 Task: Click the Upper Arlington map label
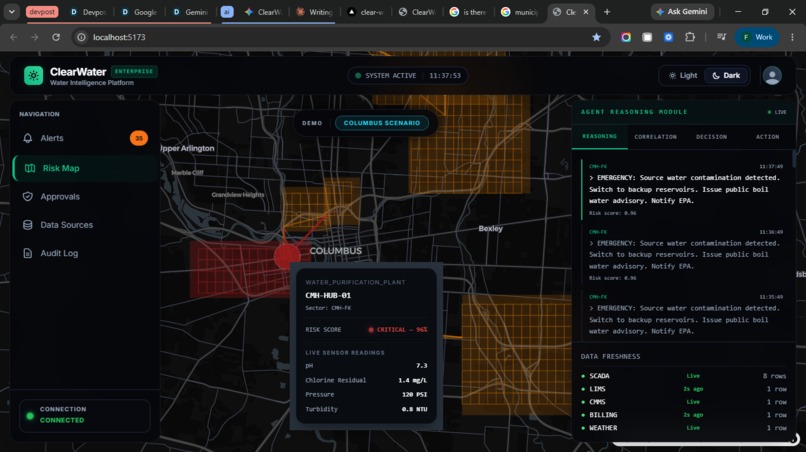coord(187,148)
